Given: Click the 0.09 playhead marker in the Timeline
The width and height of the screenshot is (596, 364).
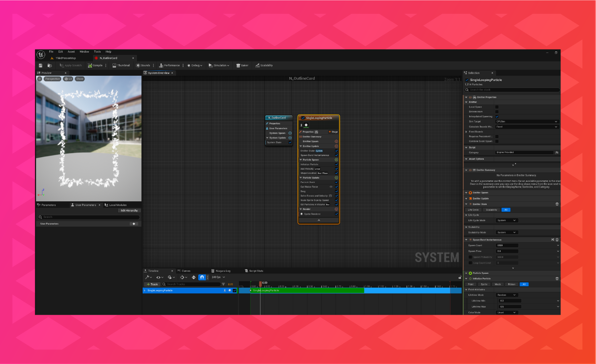Looking at the screenshot, I should (x=260, y=284).
